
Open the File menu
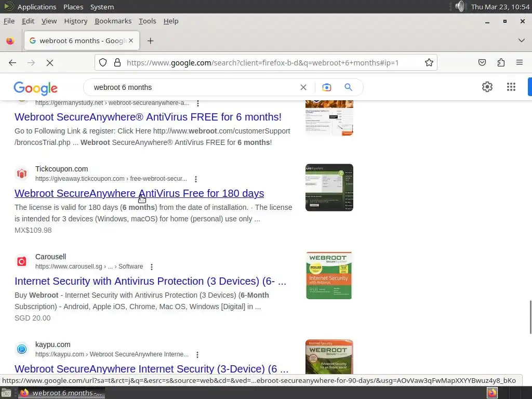pyautogui.click(x=9, y=21)
